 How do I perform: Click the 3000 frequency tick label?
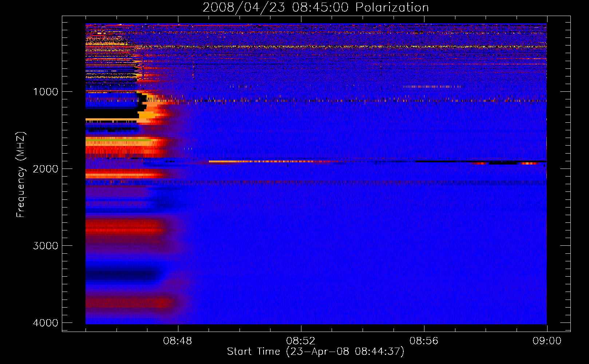[x=46, y=246]
